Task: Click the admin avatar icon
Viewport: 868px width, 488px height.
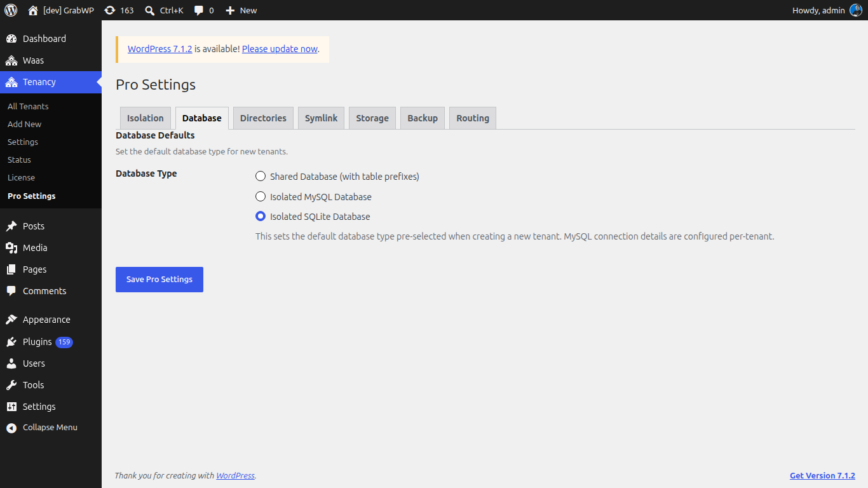Action: 856,10
